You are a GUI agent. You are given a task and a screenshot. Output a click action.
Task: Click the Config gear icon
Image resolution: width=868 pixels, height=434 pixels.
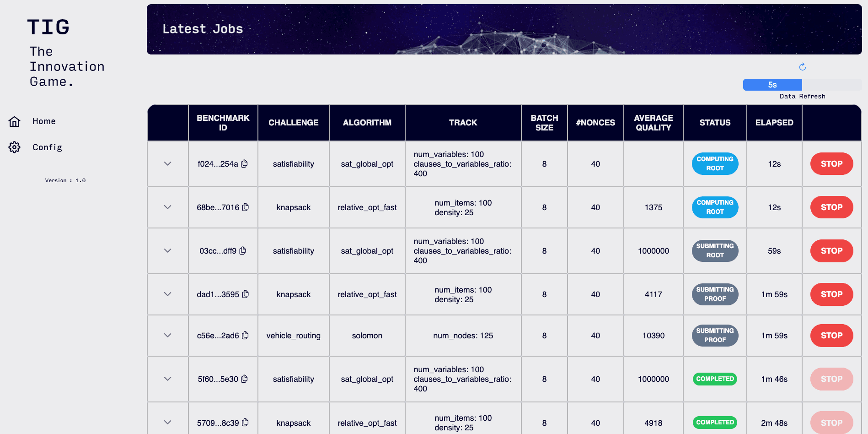pos(15,147)
